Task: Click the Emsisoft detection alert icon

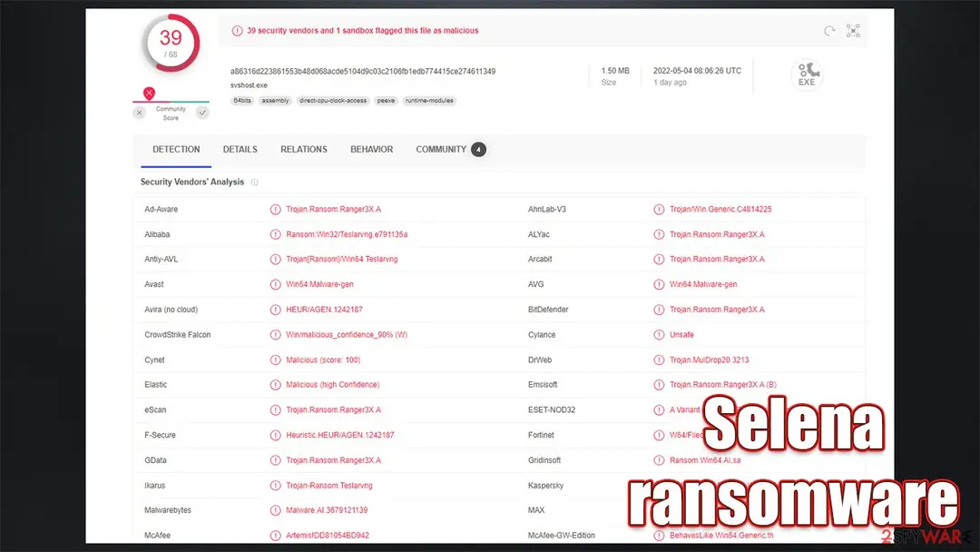Action: pos(659,384)
